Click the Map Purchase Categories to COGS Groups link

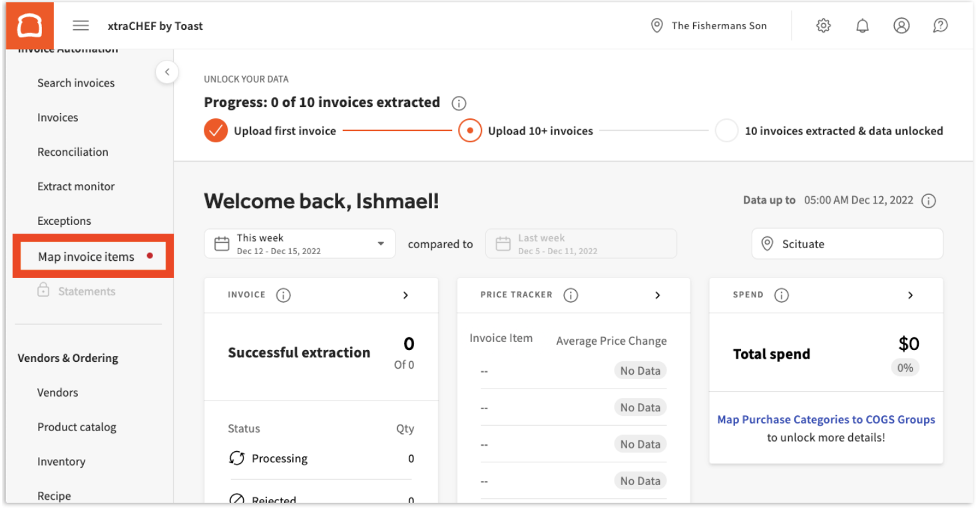(x=826, y=419)
